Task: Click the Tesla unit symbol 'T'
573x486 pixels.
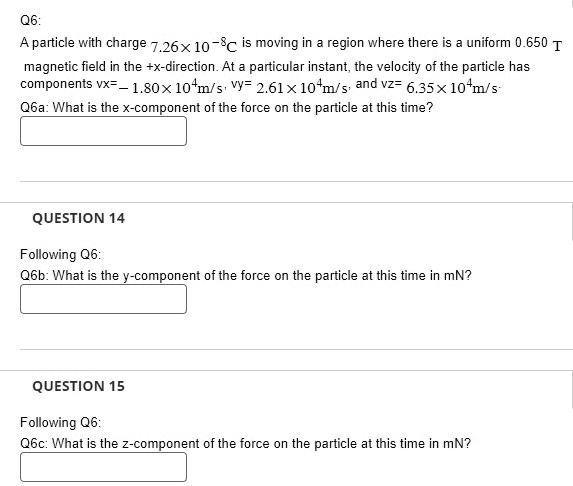Action: pos(557,47)
